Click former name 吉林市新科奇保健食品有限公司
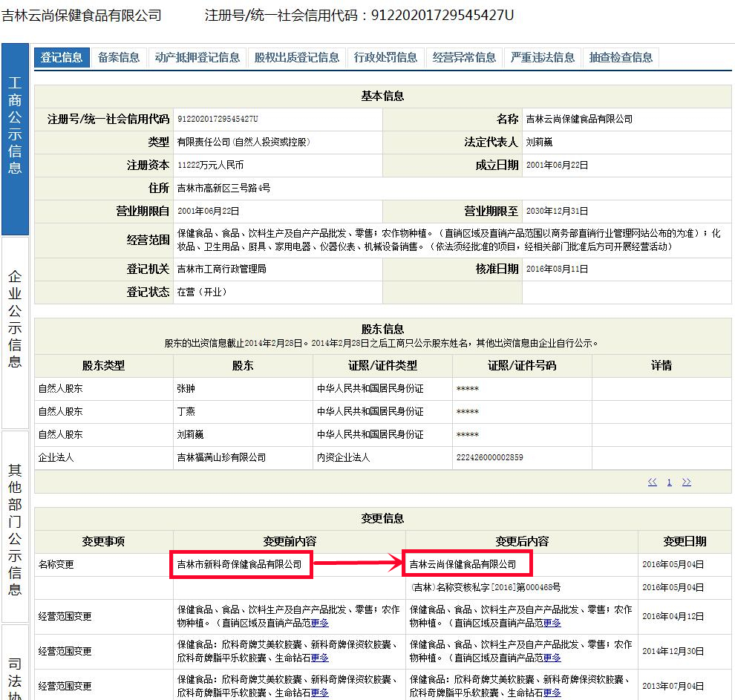This screenshot has width=735, height=700. click(x=240, y=565)
